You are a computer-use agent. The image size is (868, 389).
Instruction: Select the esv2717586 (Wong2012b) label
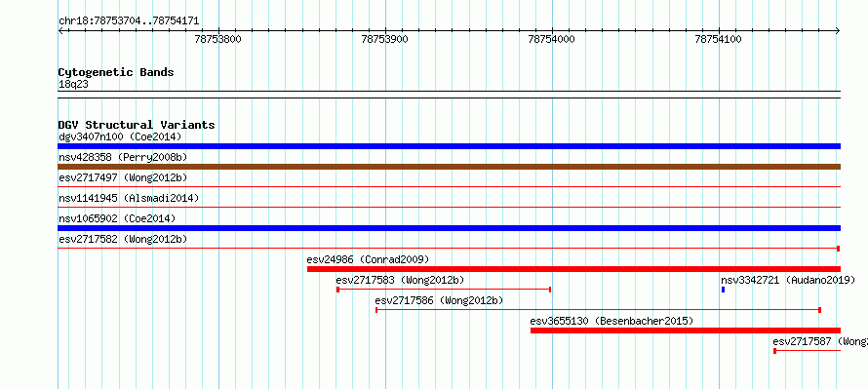click(439, 300)
